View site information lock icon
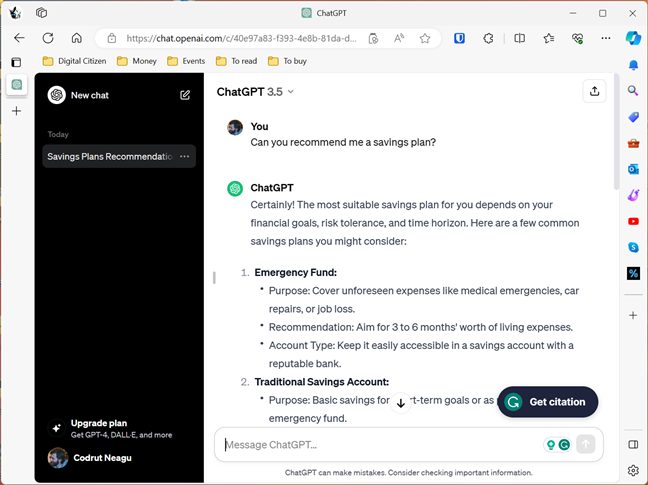This screenshot has height=485, width=648. pyautogui.click(x=112, y=38)
